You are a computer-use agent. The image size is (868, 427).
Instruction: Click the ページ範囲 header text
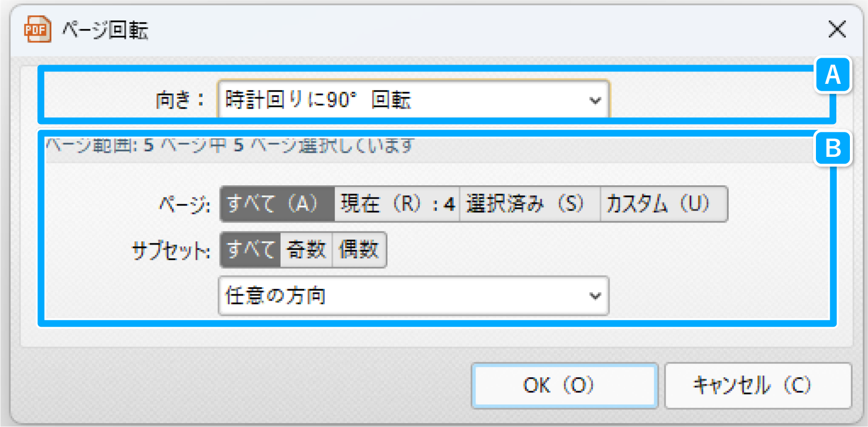coord(229,146)
